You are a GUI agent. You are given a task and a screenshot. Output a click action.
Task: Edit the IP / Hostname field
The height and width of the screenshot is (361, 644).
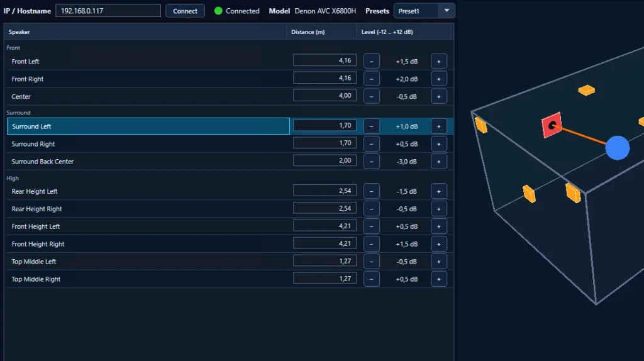click(x=108, y=11)
